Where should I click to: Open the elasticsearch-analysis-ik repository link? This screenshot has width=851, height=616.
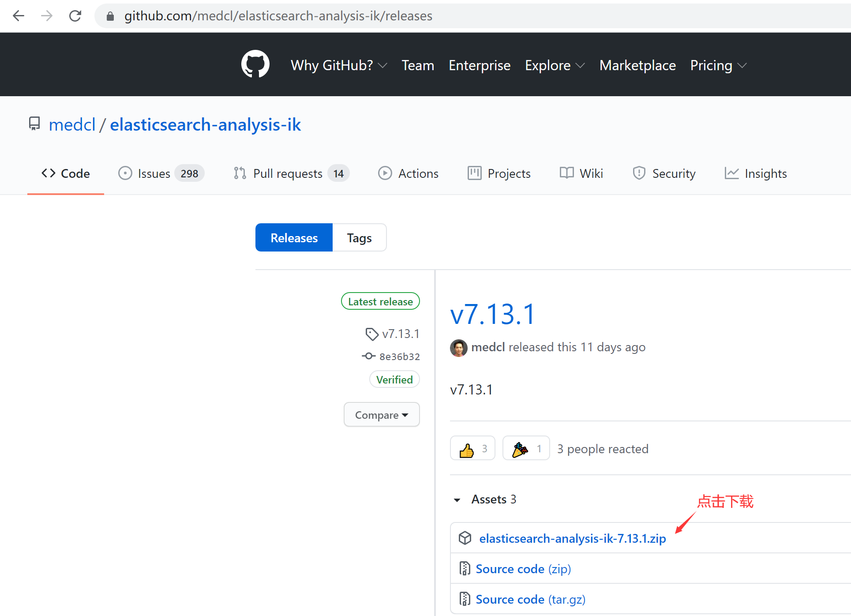205,124
